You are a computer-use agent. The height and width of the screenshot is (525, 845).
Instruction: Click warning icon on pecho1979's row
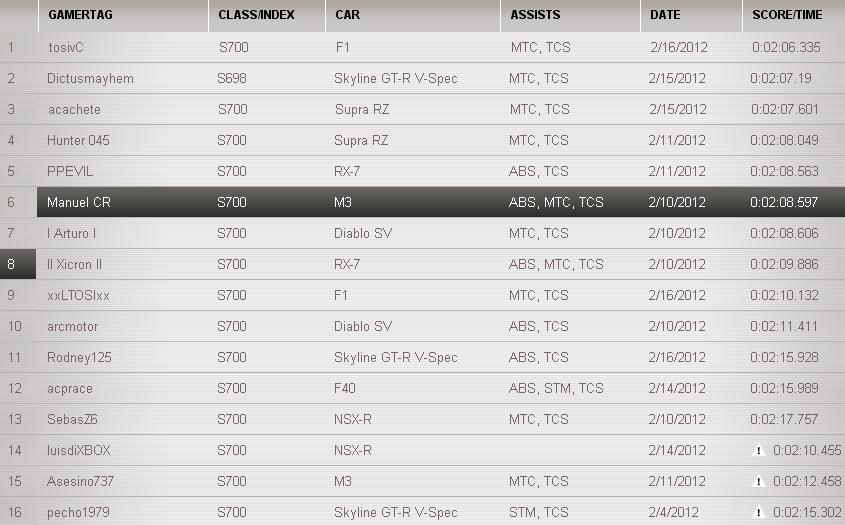(x=758, y=513)
